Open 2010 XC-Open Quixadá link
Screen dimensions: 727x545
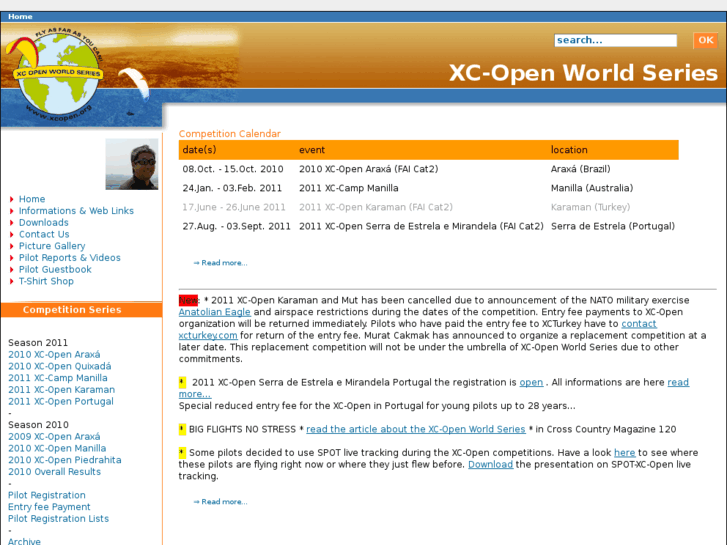coord(60,366)
